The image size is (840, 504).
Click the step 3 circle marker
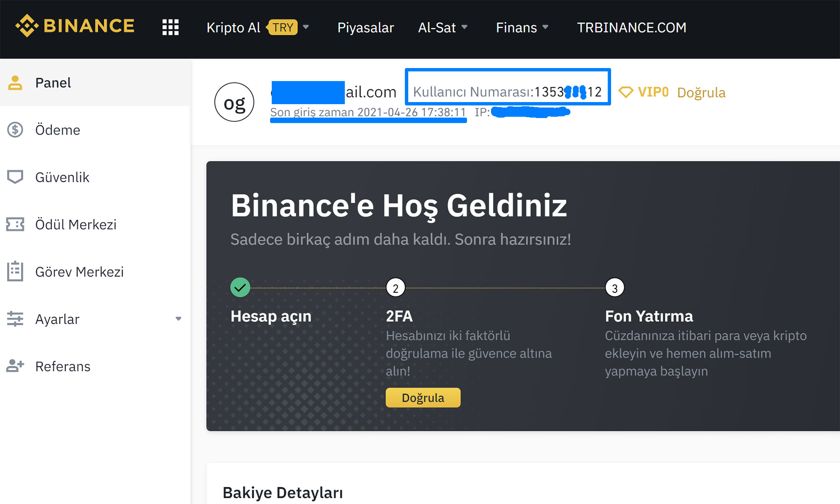point(615,288)
